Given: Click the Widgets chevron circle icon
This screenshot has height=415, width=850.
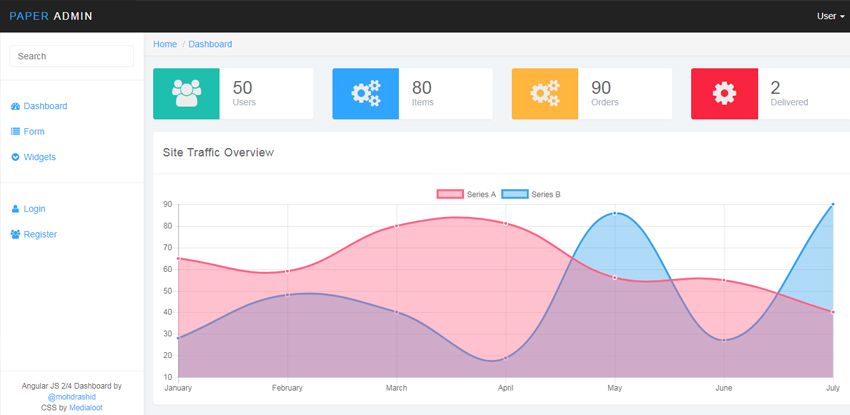Looking at the screenshot, I should click(x=15, y=157).
